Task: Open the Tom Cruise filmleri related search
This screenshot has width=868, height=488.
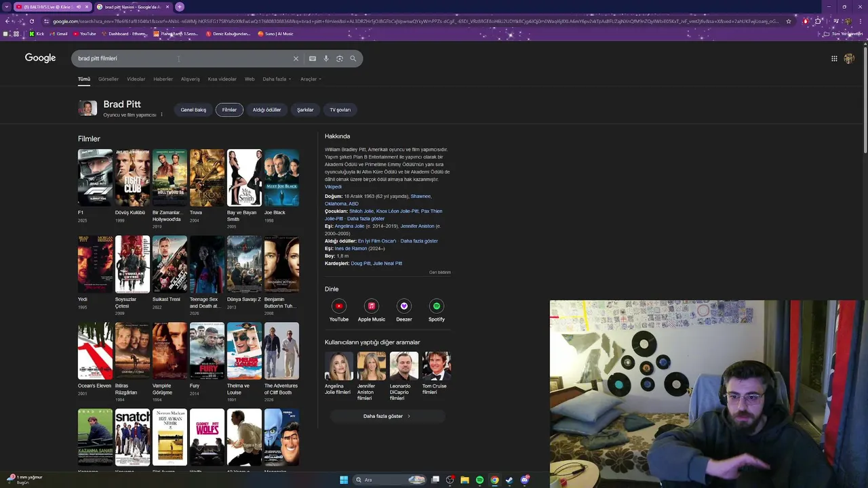Action: (x=437, y=374)
